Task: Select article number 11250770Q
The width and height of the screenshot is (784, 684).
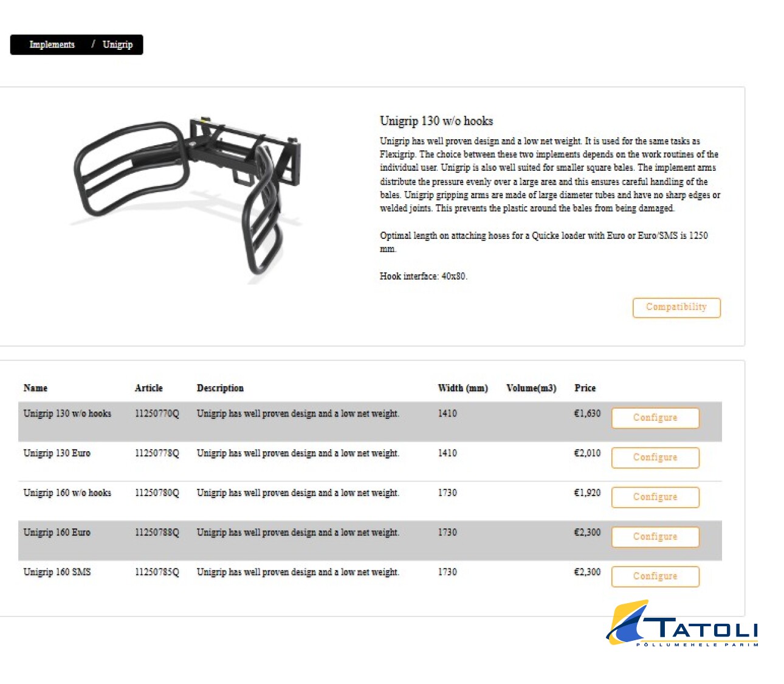Action: (x=157, y=413)
